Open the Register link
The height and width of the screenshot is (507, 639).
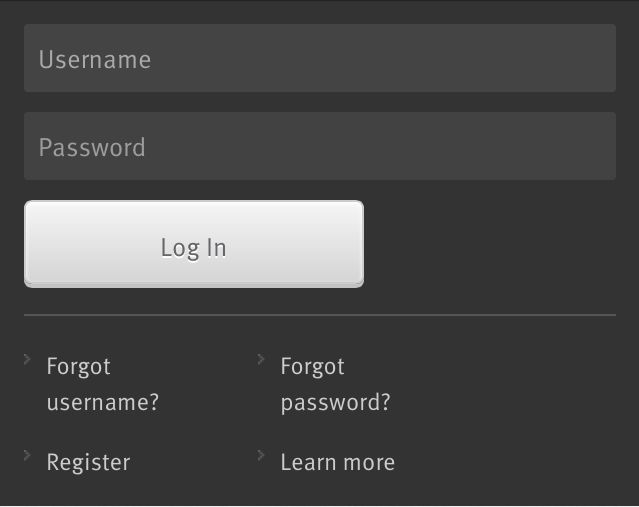88,463
